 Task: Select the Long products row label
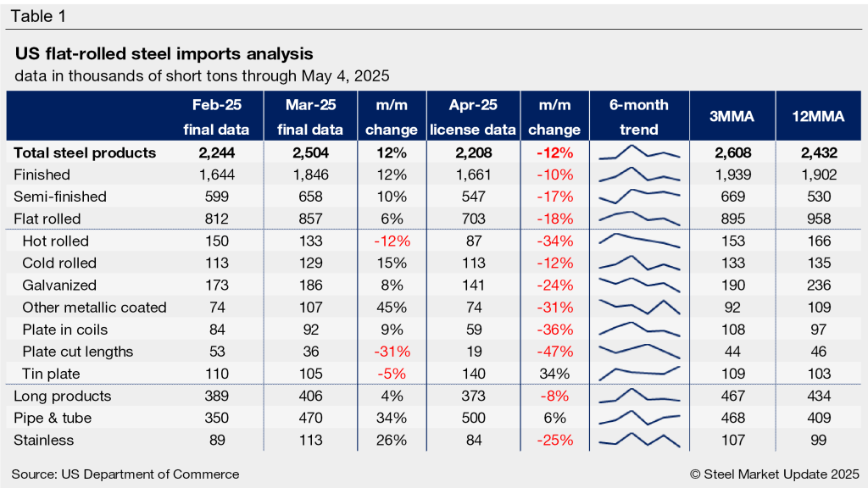pos(63,396)
